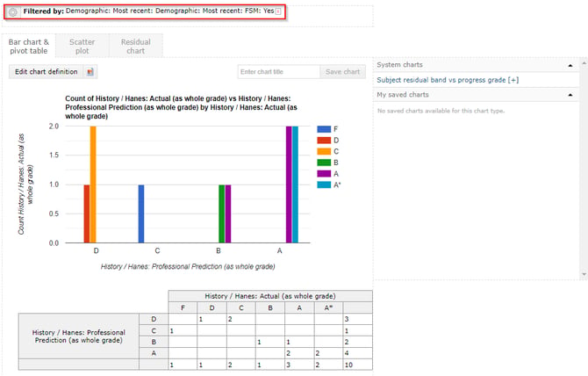The width and height of the screenshot is (588, 376).
Task: Click the blue bar in group C
Action: (141, 213)
